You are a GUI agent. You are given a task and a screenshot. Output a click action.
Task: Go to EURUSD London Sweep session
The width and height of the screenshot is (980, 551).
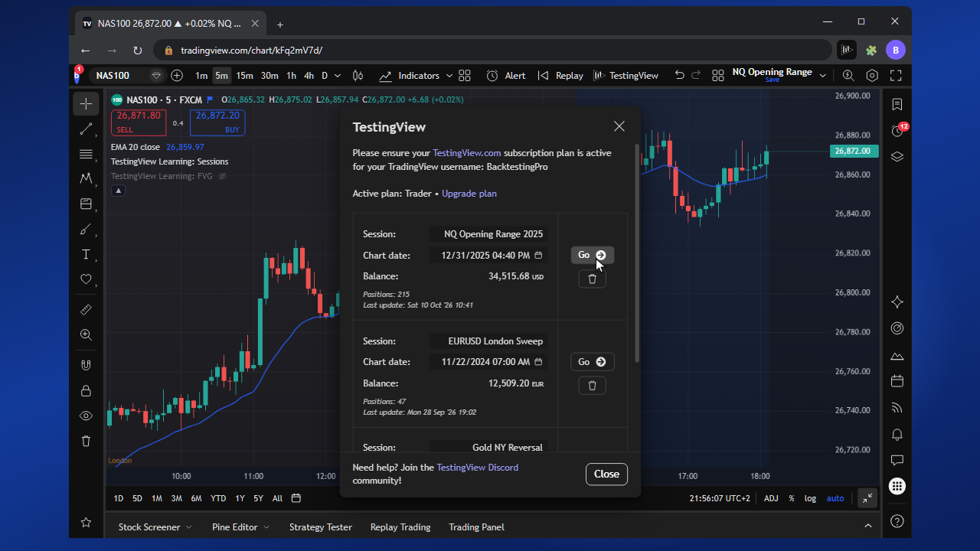coord(592,362)
